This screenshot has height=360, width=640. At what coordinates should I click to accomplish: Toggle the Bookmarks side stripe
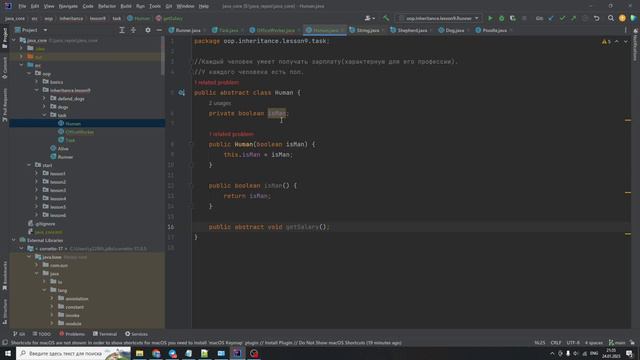coord(4,276)
